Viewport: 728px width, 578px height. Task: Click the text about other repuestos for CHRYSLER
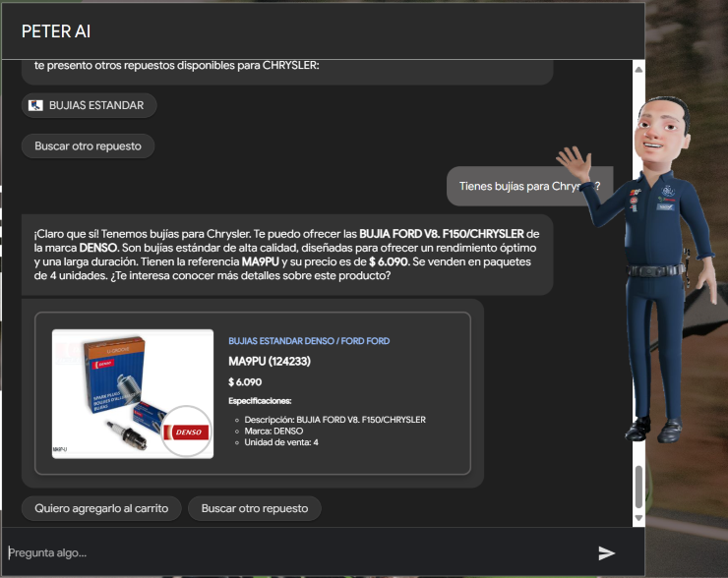(176, 66)
